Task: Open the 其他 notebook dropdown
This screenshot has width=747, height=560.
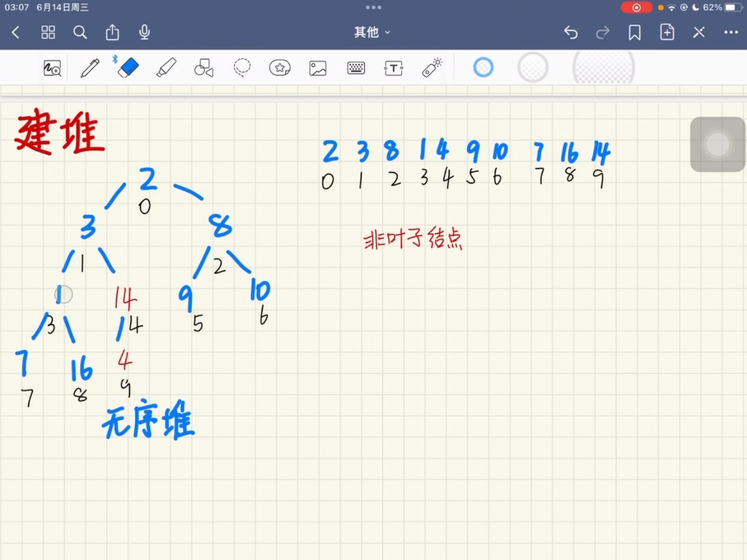Action: click(371, 32)
